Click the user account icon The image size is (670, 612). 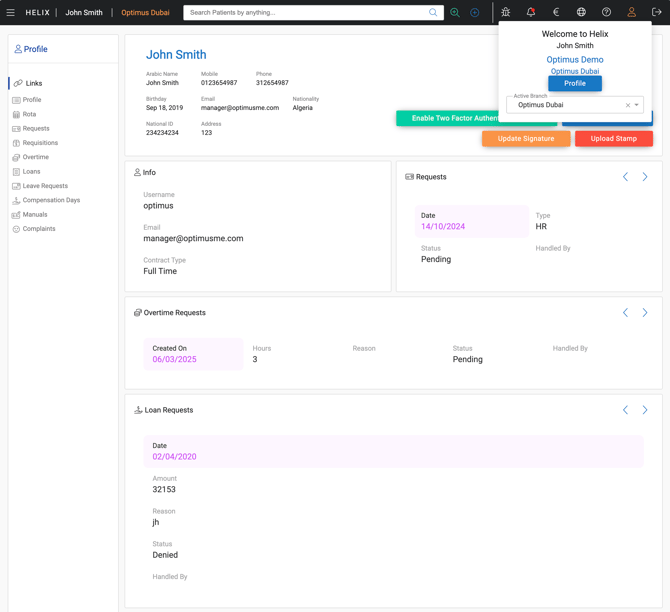click(x=631, y=13)
